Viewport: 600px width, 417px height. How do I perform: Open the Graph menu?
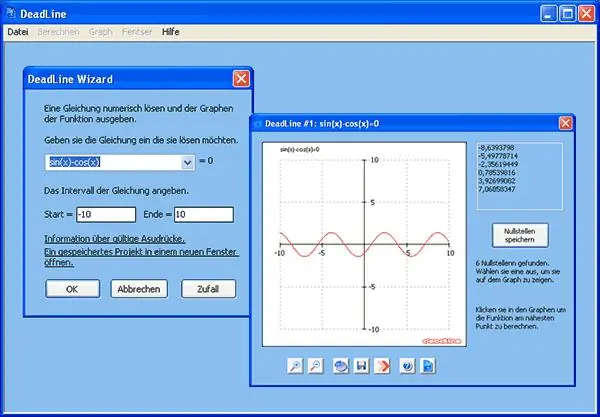[x=101, y=32]
